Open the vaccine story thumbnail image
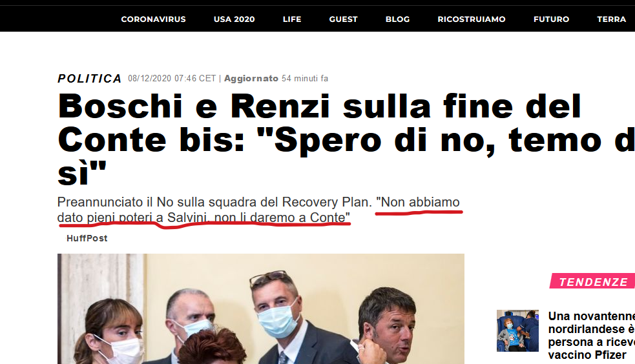The image size is (635, 364). click(x=517, y=330)
